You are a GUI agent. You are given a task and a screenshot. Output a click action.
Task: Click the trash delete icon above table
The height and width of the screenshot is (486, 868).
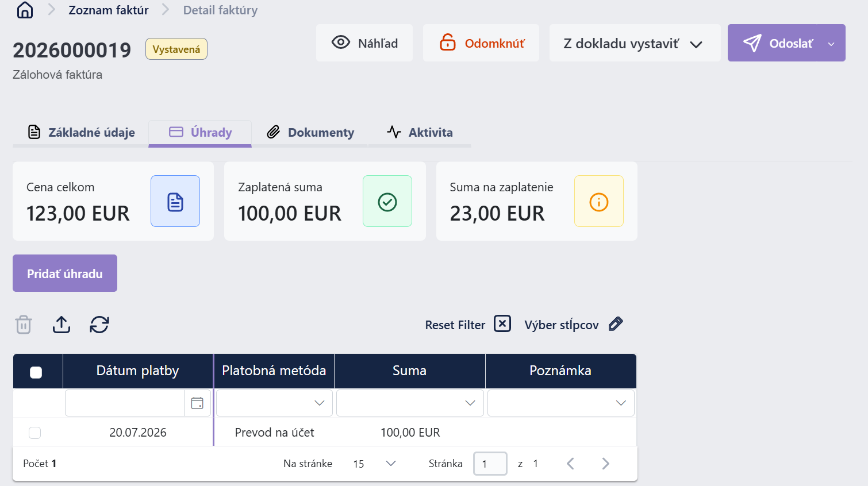(24, 325)
